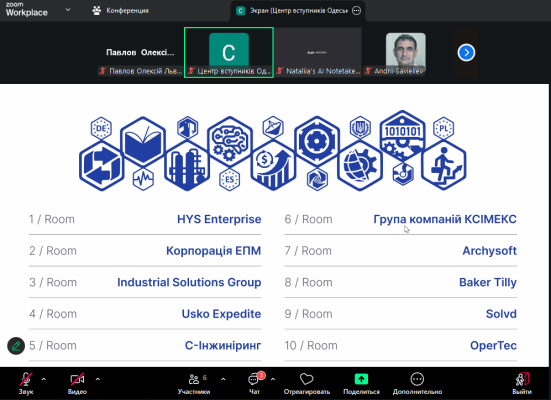
Task: Select Andrii Saveliev video thumbnail
Action: (x=406, y=53)
